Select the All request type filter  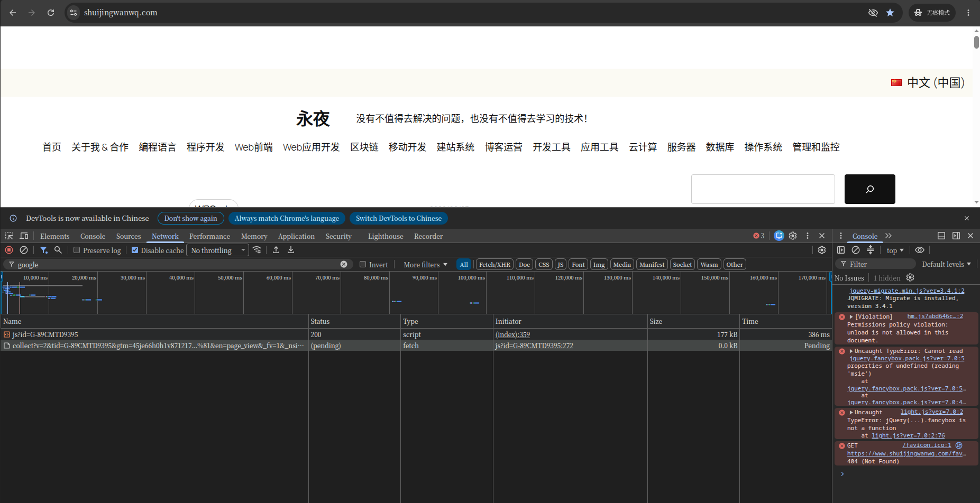pyautogui.click(x=464, y=265)
